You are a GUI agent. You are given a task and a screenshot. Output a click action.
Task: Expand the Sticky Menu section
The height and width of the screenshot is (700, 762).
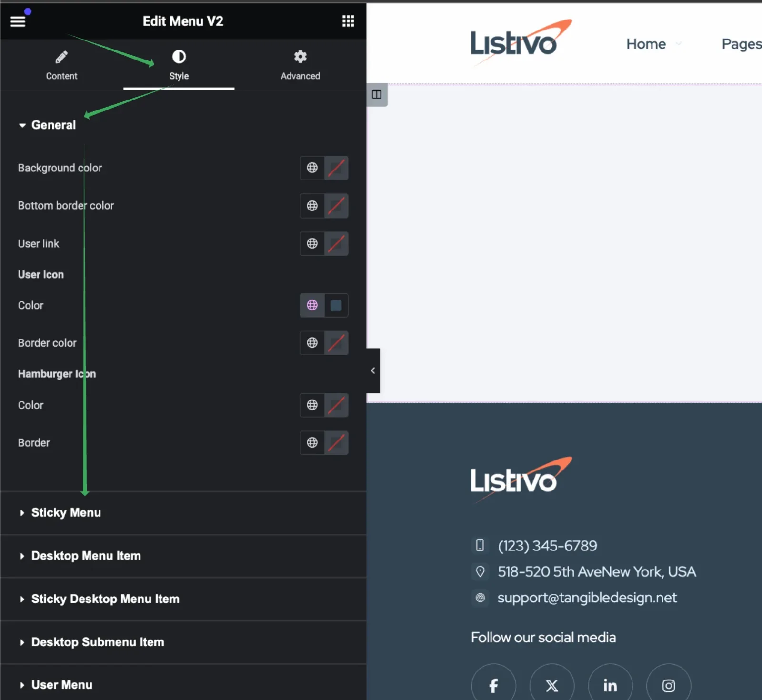click(183, 513)
